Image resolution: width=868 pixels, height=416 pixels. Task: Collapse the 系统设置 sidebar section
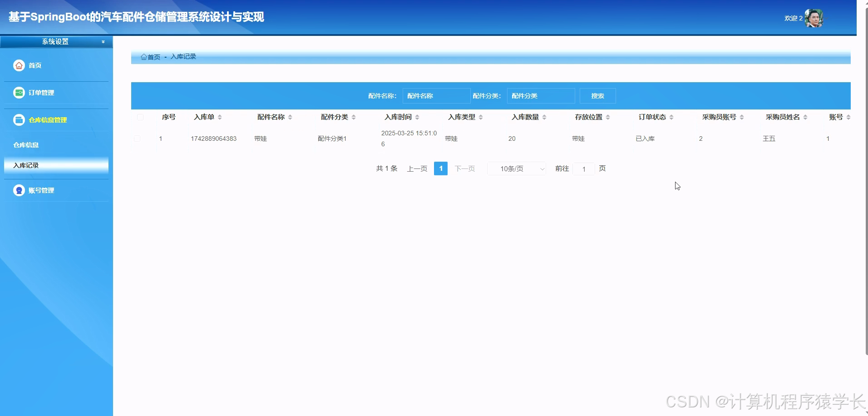coord(103,41)
